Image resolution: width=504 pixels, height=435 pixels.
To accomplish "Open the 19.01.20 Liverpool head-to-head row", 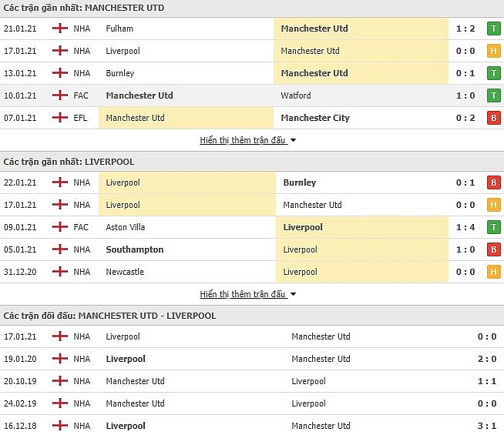I will tap(252, 359).
